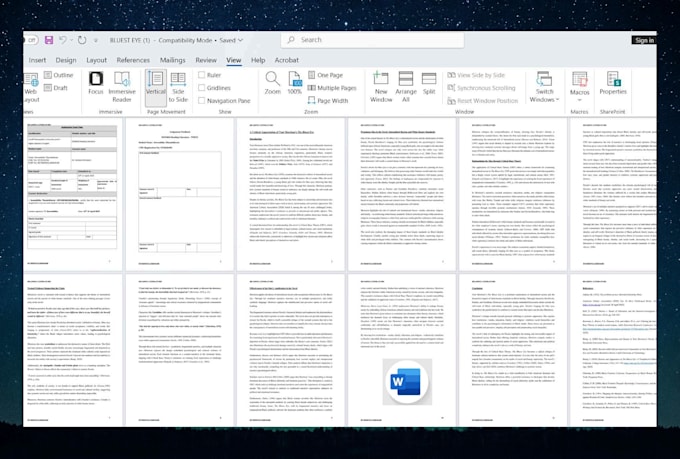The width and height of the screenshot is (680, 459).
Task: Click the Search box
Action: (x=373, y=40)
